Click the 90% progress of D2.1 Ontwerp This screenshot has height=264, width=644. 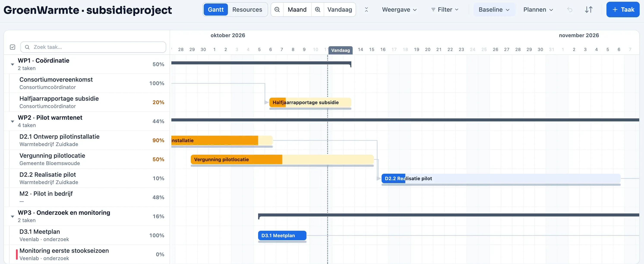[158, 140]
